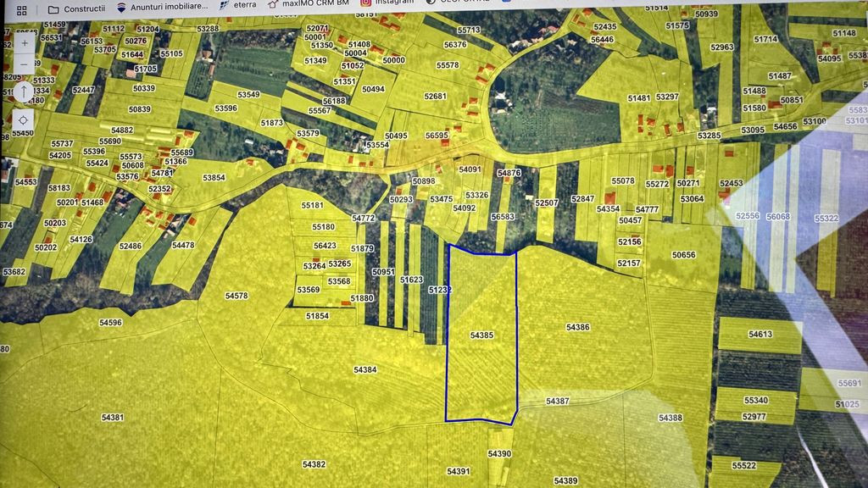
Task: Select the blue-outlined parcel 54385
Action: point(481,356)
